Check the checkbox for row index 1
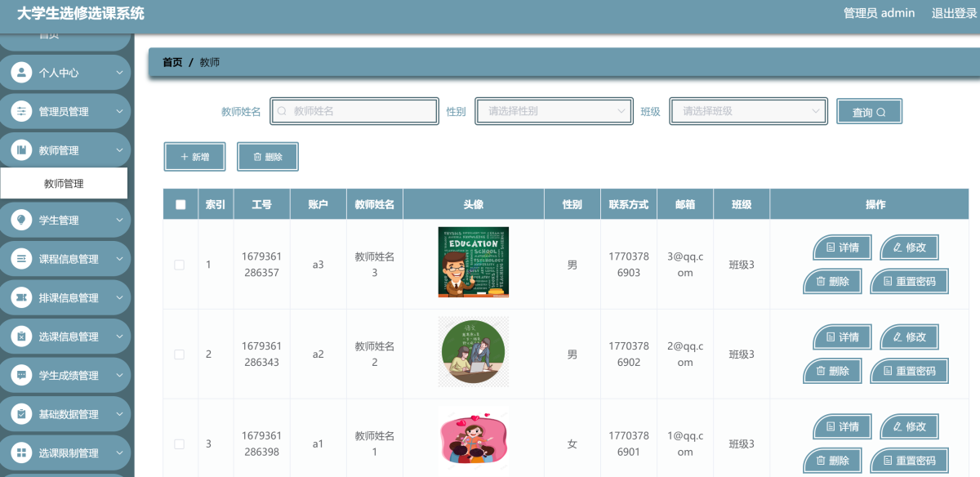The image size is (980, 477). [x=180, y=265]
